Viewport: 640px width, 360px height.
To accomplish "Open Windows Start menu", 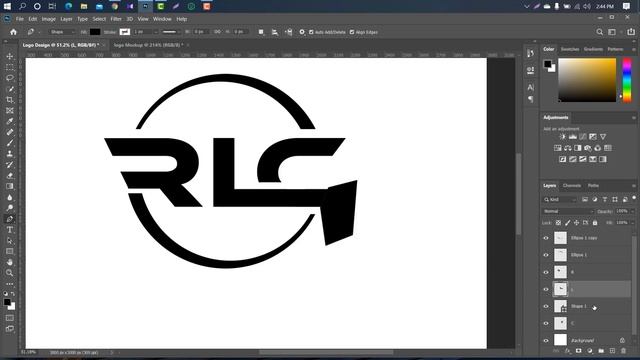I will 7,6.
